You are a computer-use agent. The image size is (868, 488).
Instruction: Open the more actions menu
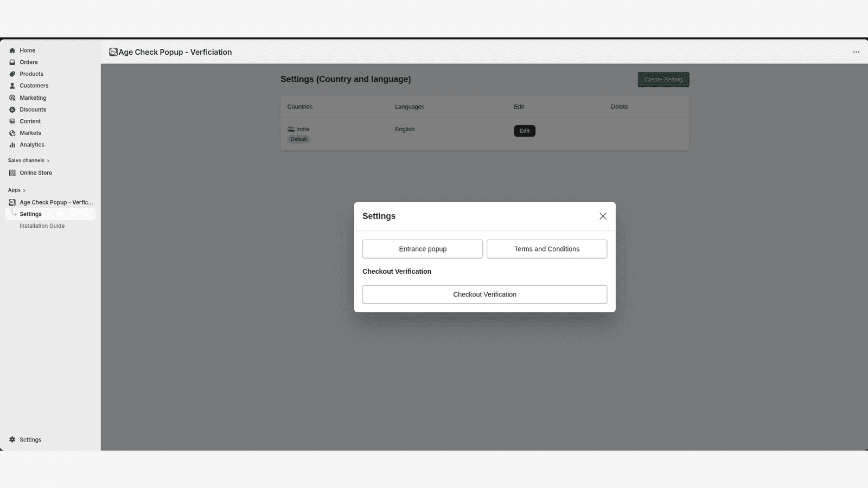click(x=856, y=52)
